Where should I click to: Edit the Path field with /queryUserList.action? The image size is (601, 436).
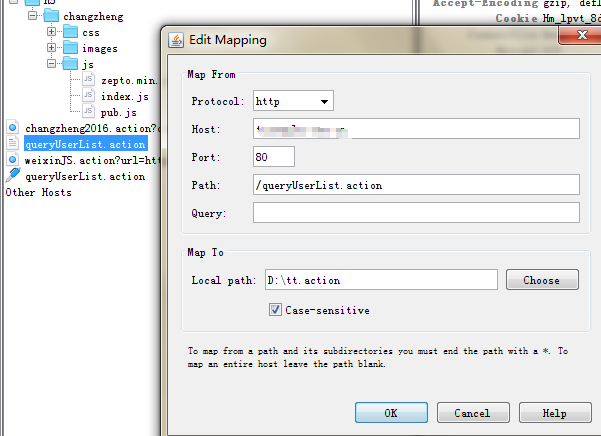(x=416, y=185)
